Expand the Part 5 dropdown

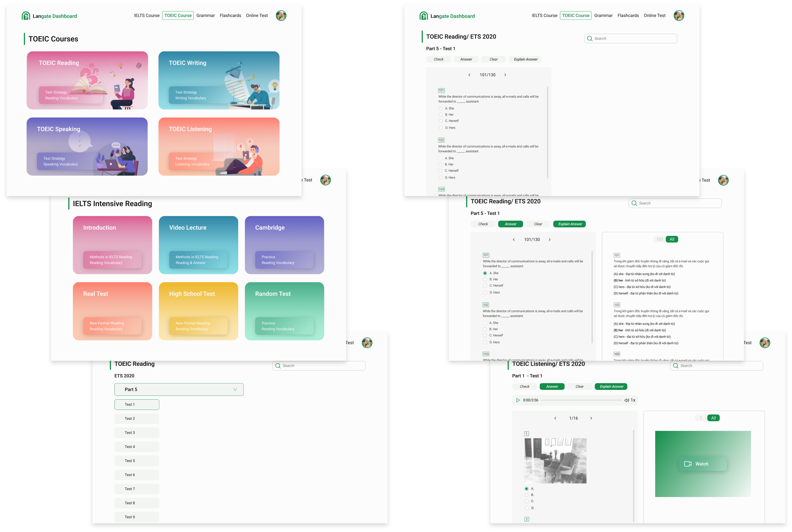179,390
